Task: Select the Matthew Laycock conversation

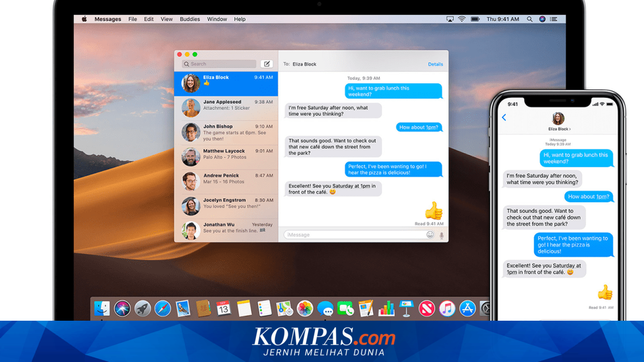Action: tap(226, 158)
